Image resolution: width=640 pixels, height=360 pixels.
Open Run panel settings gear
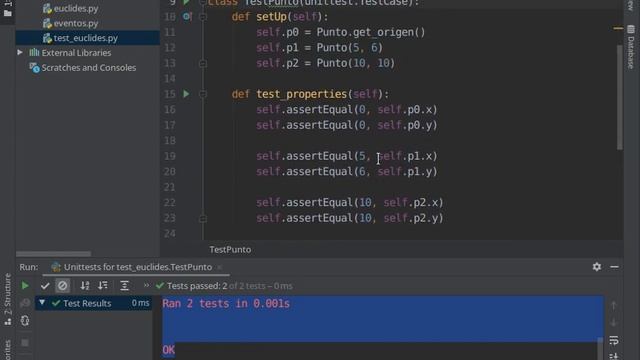[x=597, y=267]
